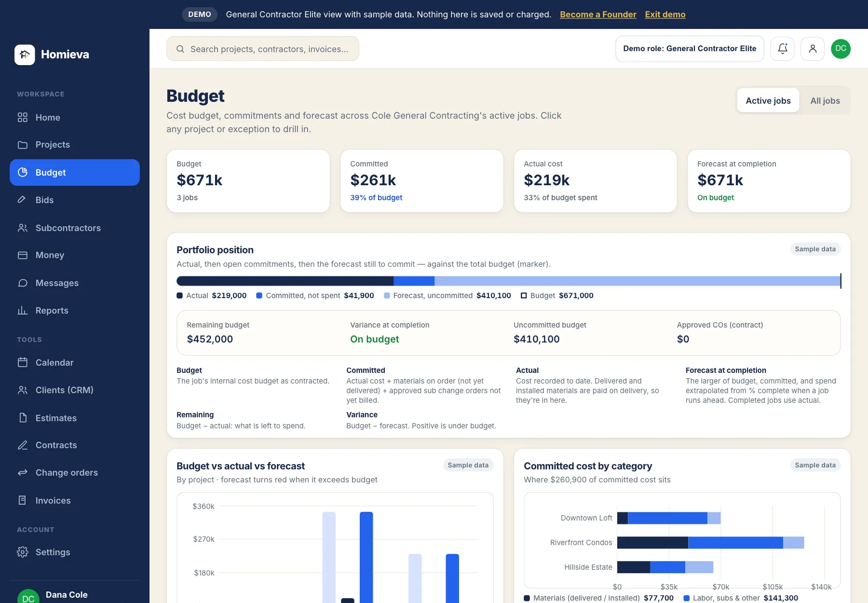Open the Demo role selector button

(690, 49)
